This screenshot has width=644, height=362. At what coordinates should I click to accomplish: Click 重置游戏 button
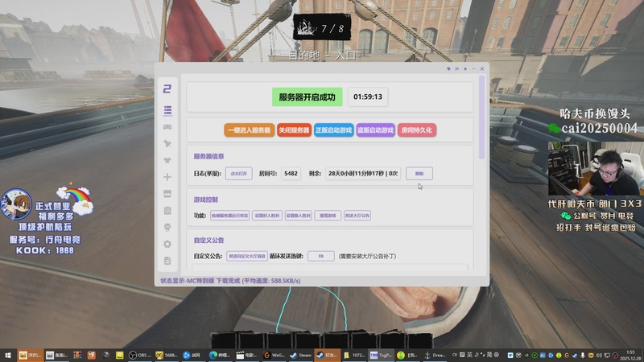point(328,216)
